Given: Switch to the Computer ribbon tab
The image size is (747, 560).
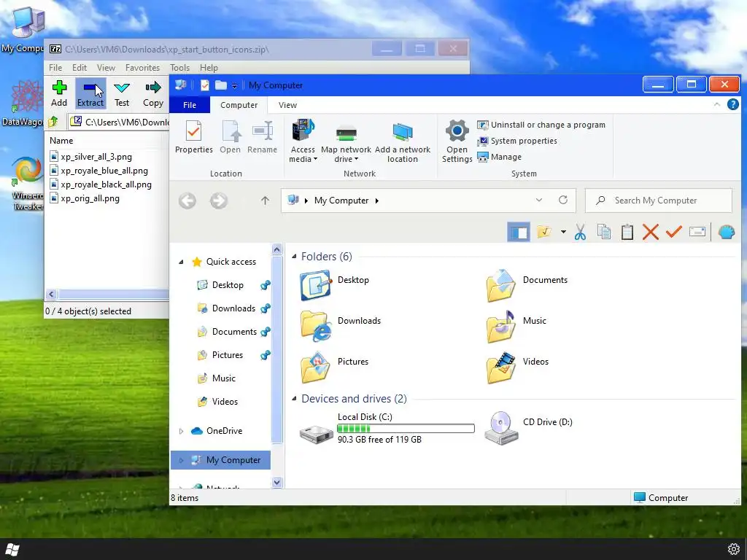Looking at the screenshot, I should pos(239,105).
